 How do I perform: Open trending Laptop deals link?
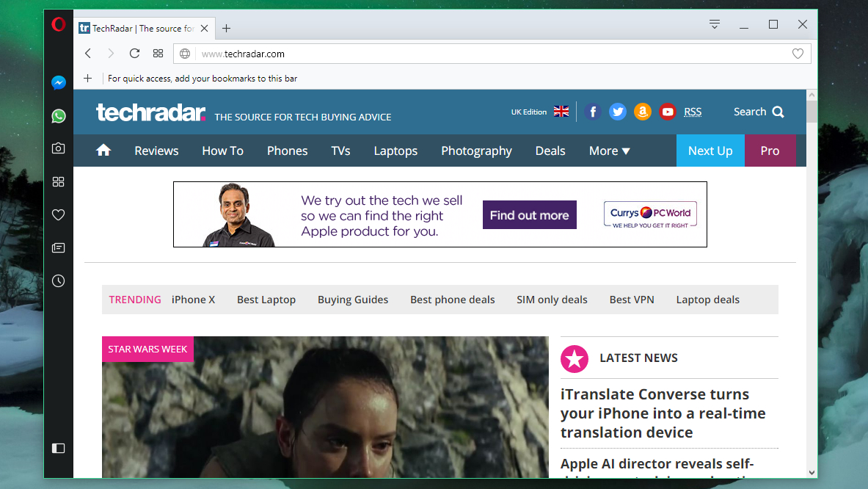[707, 300]
